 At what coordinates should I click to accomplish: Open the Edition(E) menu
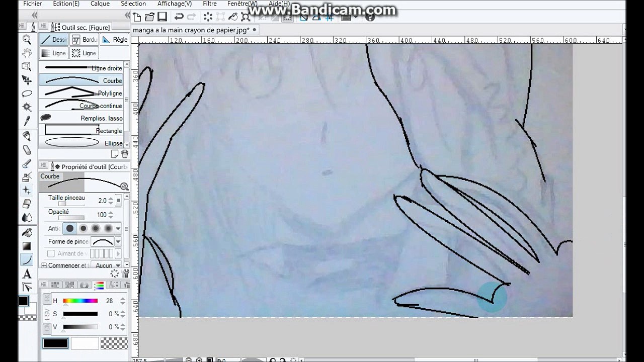click(x=66, y=4)
